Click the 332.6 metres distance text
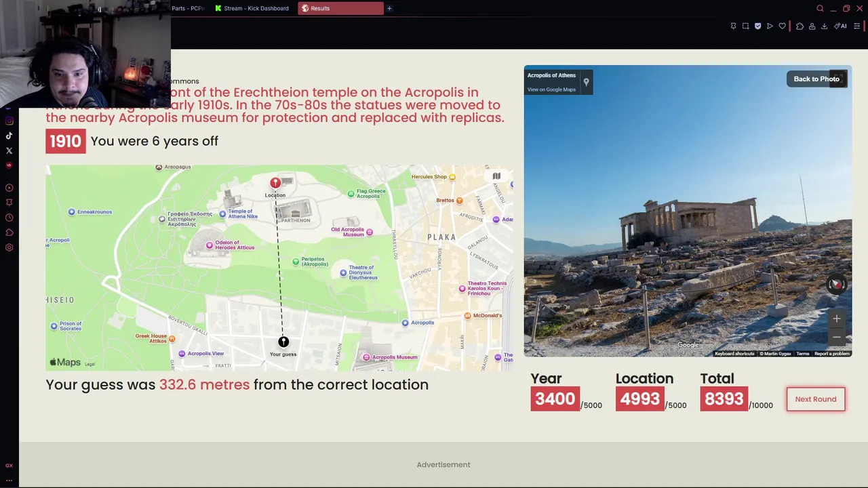Image resolution: width=868 pixels, height=488 pixels. coord(204,385)
